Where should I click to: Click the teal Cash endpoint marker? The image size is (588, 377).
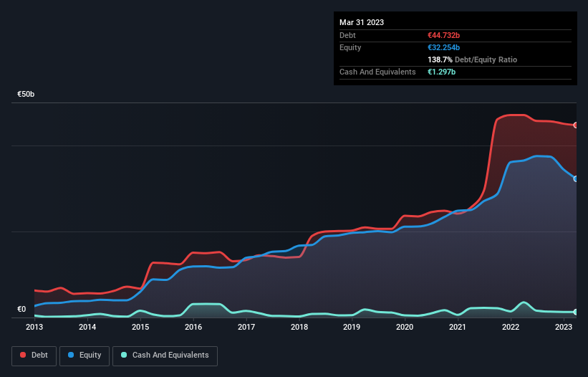576,312
